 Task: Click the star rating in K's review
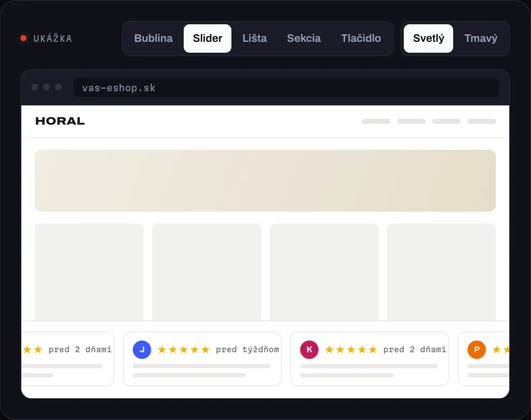(x=351, y=350)
